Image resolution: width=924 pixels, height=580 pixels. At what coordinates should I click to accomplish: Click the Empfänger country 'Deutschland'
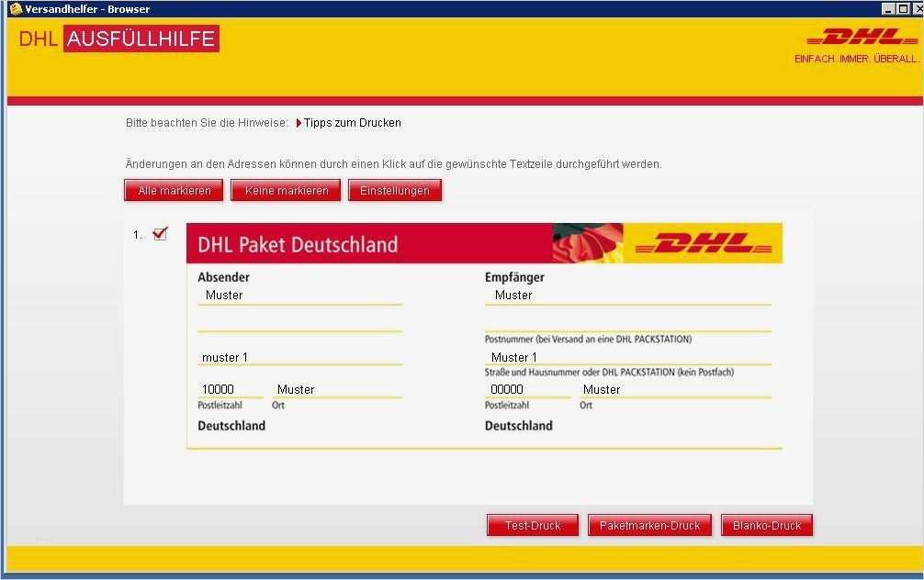coord(519,426)
